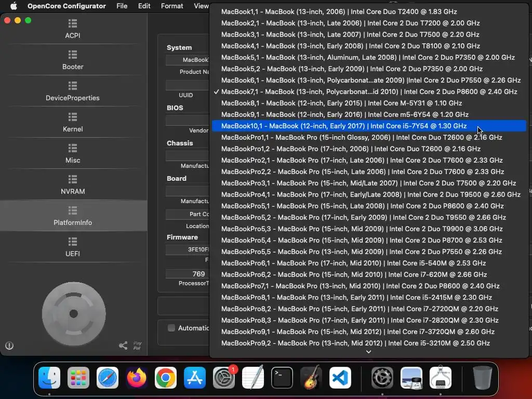Launch Terminal from the Dock
Screen dimensions: 532x399
tap(282, 378)
